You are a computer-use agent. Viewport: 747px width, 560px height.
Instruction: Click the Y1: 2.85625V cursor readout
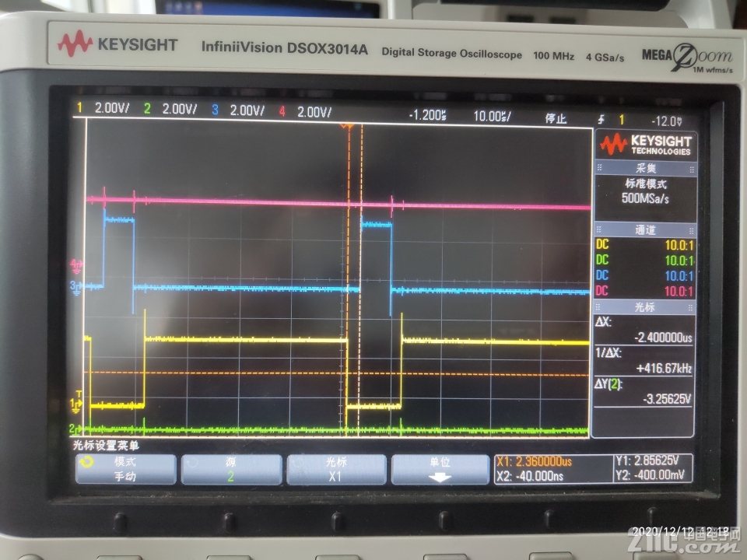(x=647, y=460)
